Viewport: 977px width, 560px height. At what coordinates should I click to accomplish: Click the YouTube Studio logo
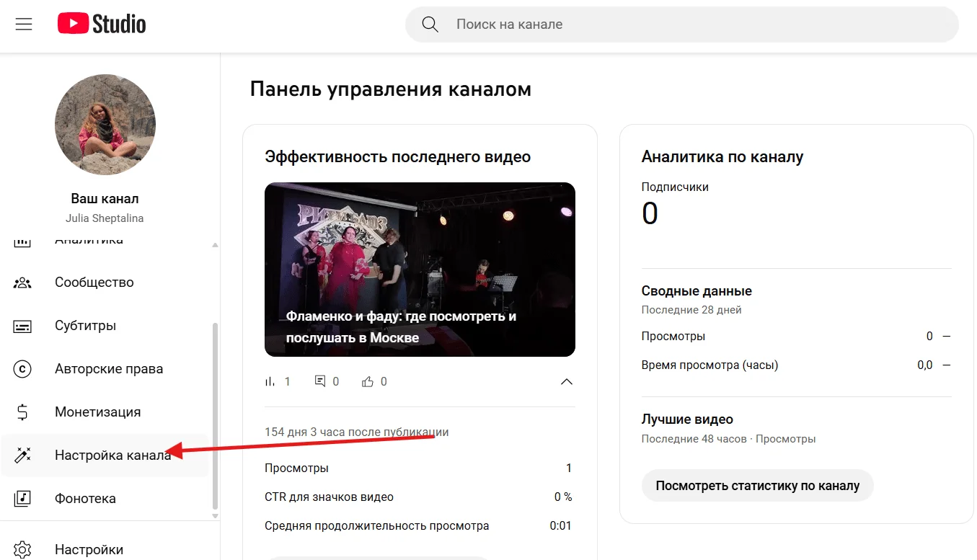(x=102, y=24)
